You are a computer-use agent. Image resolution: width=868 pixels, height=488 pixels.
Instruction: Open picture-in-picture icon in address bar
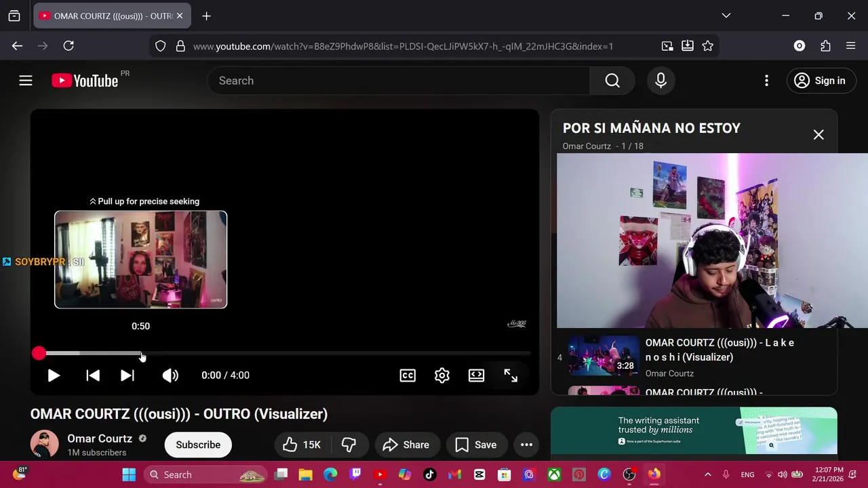pyautogui.click(x=667, y=46)
